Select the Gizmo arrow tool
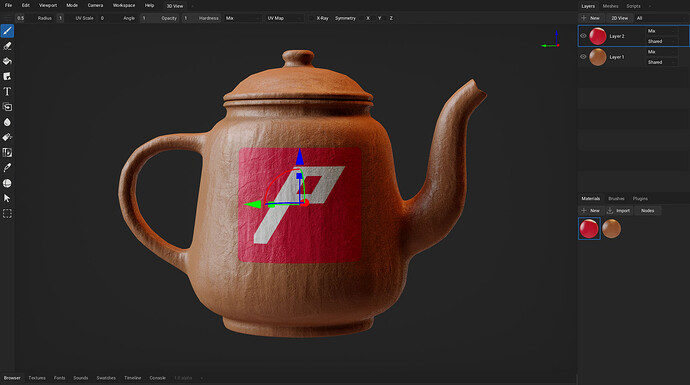 click(7, 198)
